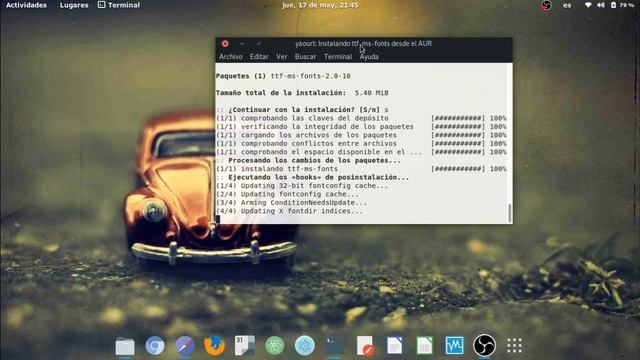
Task: Open the Terminal menu in terminal window
Action: (338, 57)
